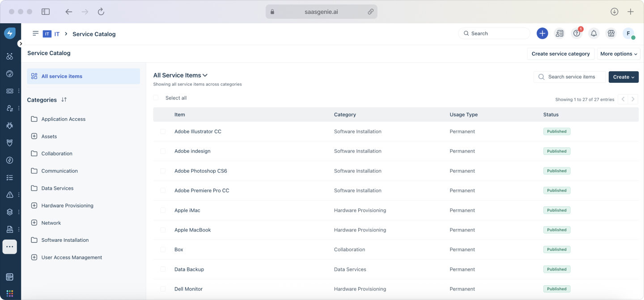
Task: Select the bug icon in the left sidebar
Action: [10, 126]
